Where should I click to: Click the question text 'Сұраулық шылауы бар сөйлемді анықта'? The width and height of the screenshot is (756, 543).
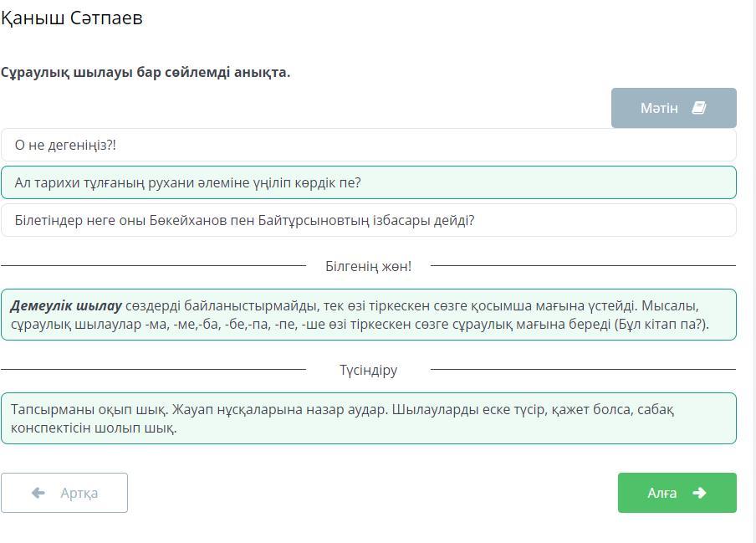pyautogui.click(x=146, y=72)
